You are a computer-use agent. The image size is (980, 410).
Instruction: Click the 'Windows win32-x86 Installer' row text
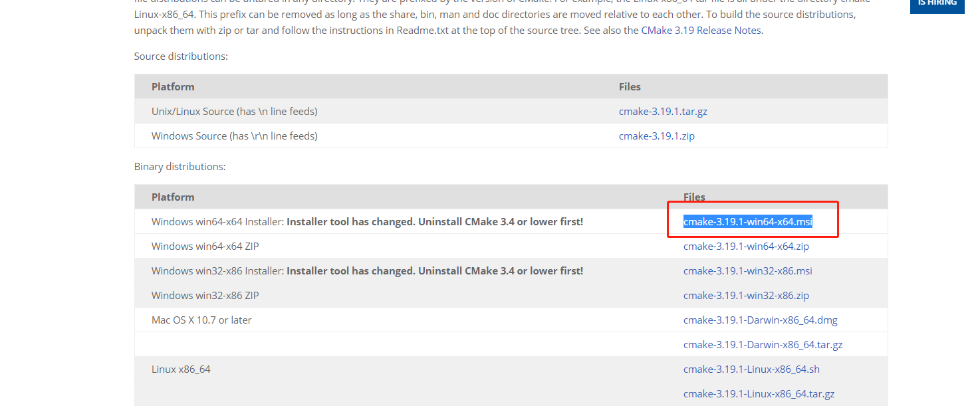click(367, 271)
